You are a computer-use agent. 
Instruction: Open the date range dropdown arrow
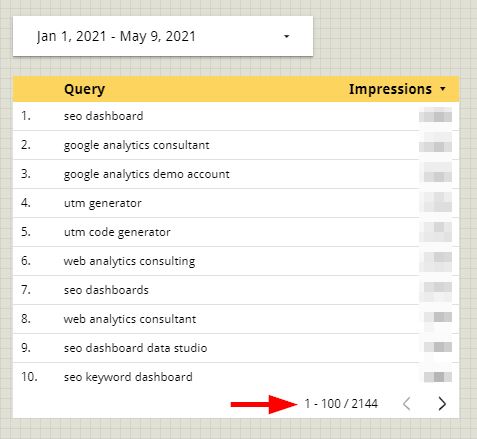[286, 36]
